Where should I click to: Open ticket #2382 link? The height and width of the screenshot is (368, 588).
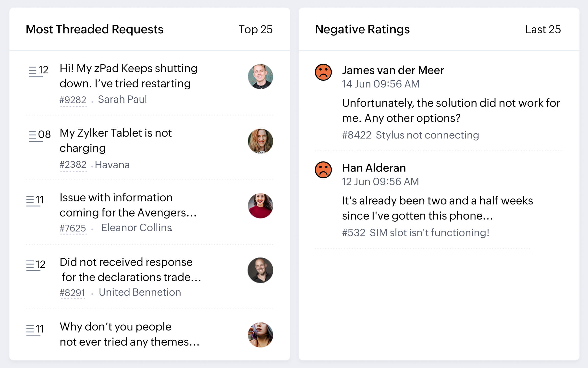(73, 165)
